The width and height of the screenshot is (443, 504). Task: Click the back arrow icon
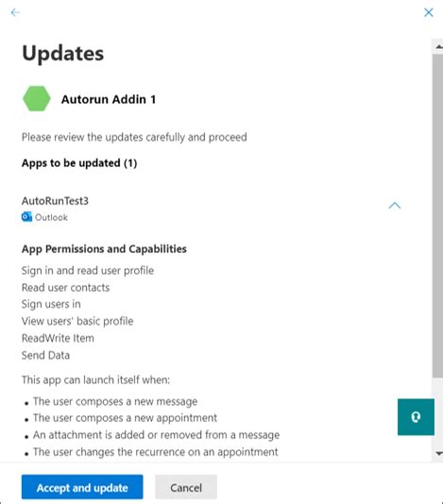coord(15,12)
